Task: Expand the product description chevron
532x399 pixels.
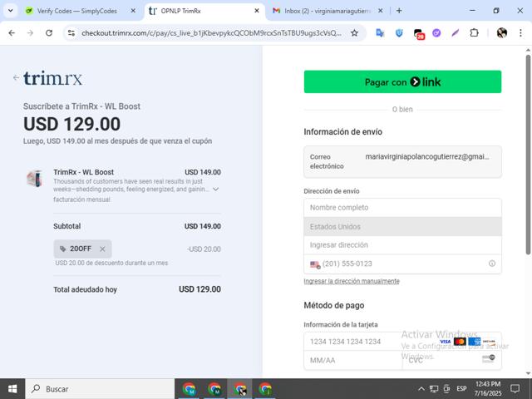Action: click(216, 190)
